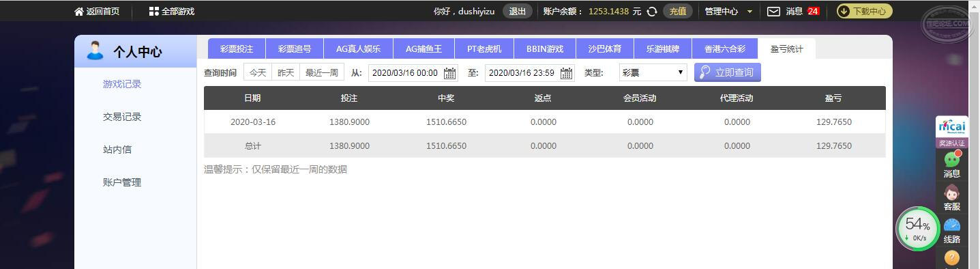Viewport: 980px width, 269px height.
Task: Switch to the 香港六合彩 tab
Action: click(725, 49)
